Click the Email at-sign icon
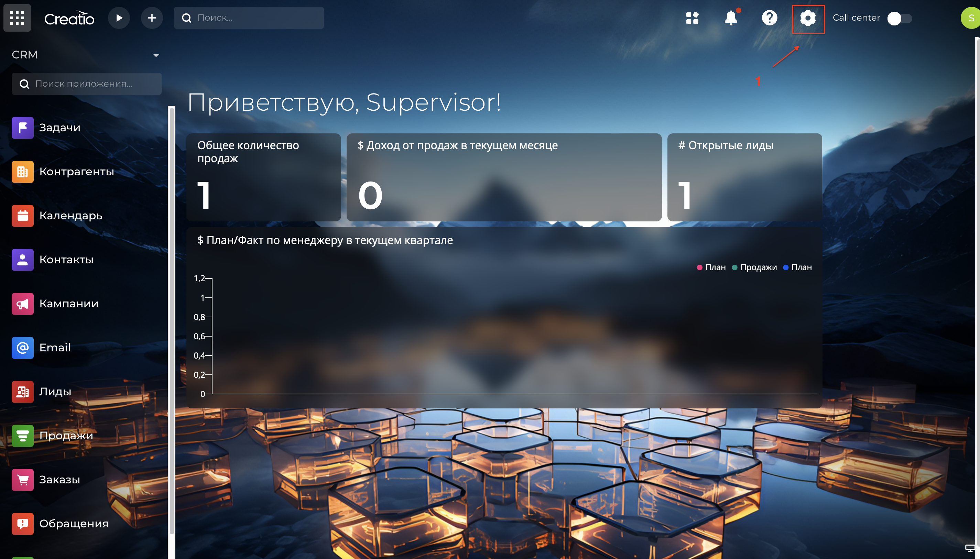The height and width of the screenshot is (559, 980). tap(23, 348)
